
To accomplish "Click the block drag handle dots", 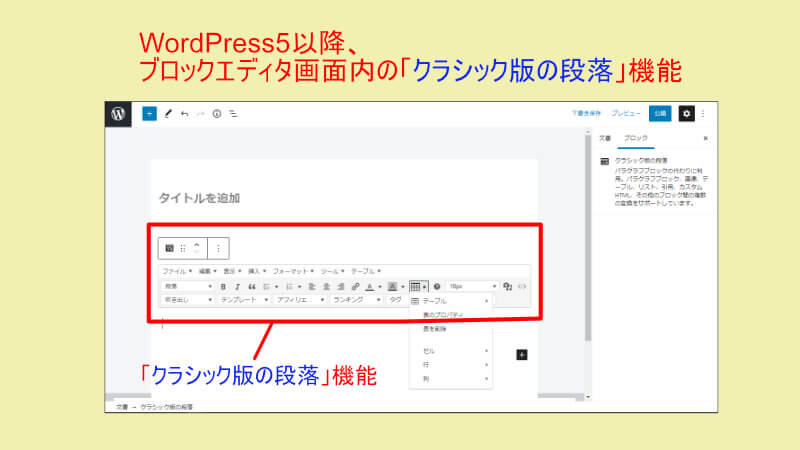I will click(x=183, y=248).
